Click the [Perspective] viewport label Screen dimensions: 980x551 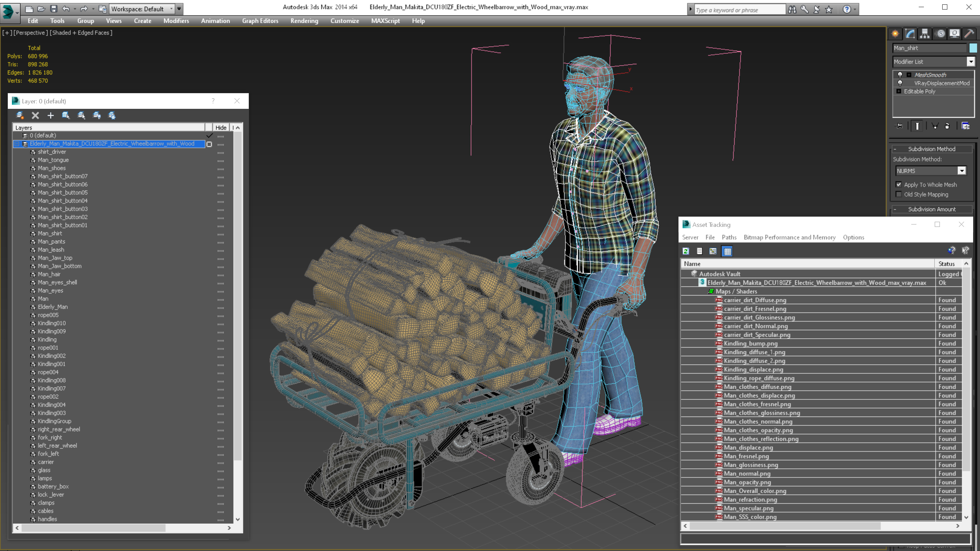(31, 33)
